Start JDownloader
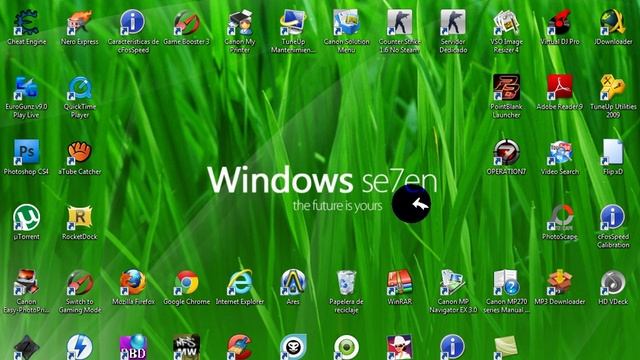The width and height of the screenshot is (640, 360). coord(613,22)
